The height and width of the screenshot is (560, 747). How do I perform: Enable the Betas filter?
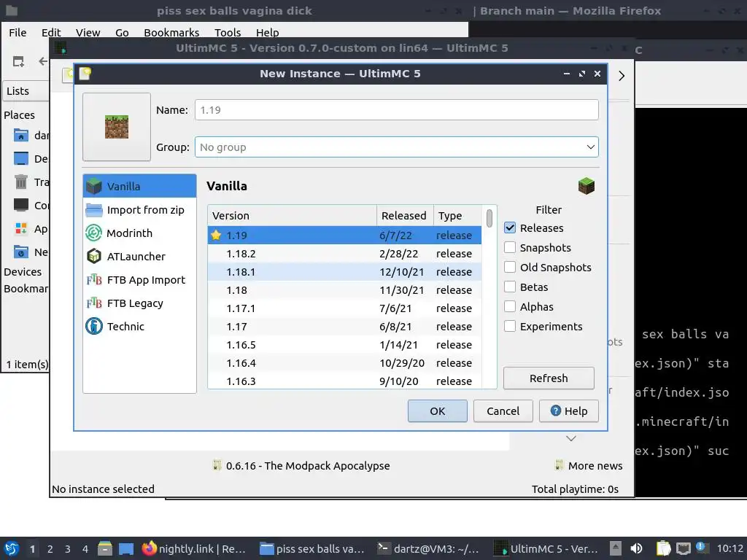click(510, 287)
